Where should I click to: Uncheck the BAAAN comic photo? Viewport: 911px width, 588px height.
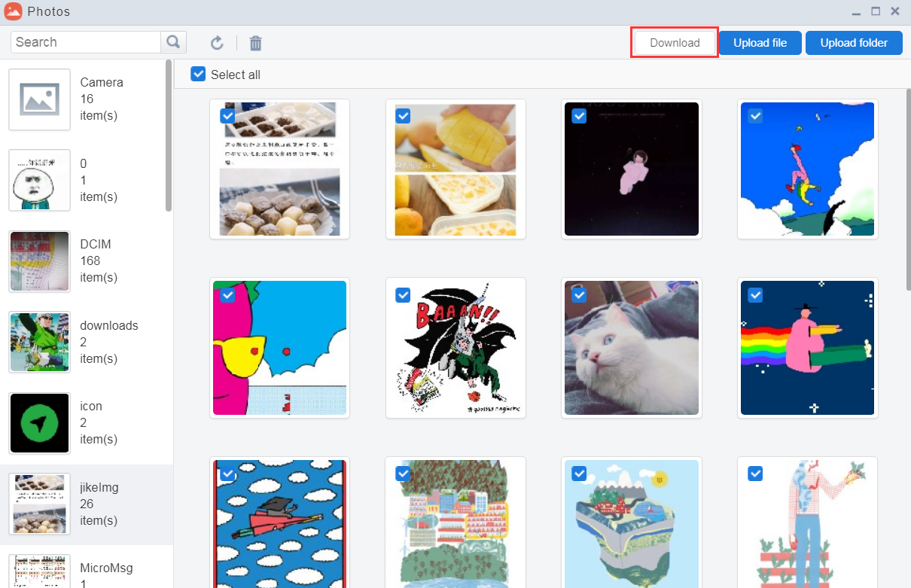(403, 295)
